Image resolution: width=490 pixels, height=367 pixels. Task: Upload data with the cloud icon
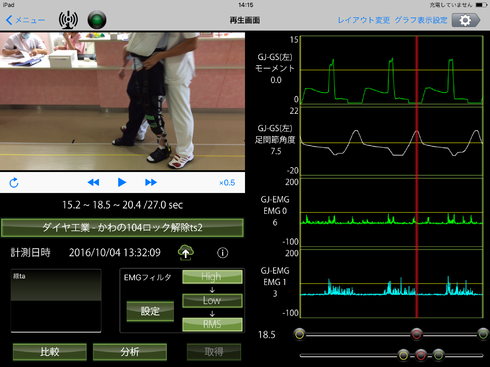pos(186,252)
